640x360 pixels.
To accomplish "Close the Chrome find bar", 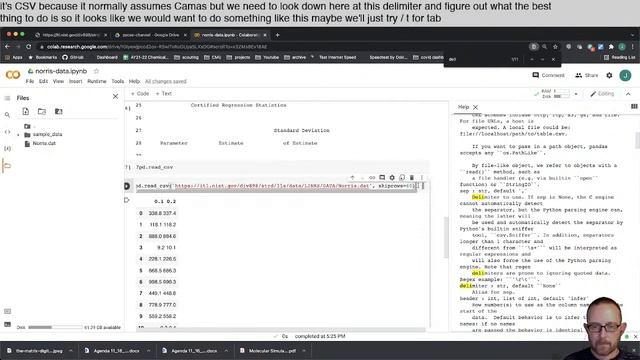I will click(x=553, y=60).
